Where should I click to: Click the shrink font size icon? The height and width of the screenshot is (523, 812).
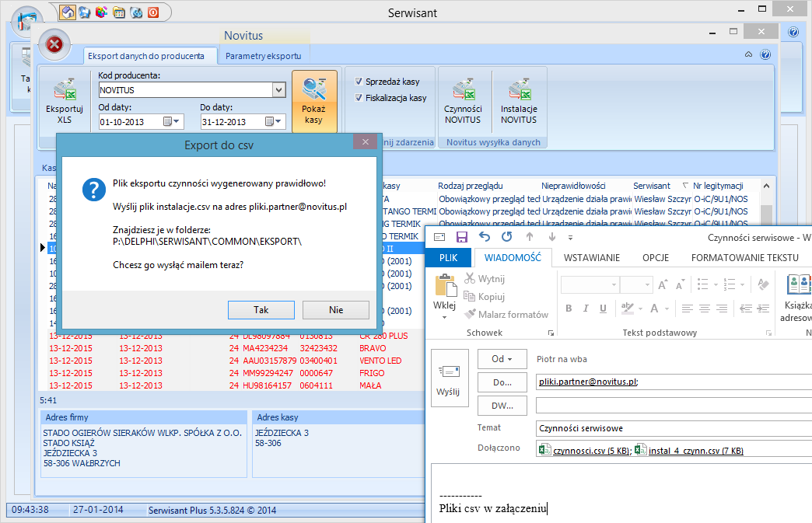680,284
